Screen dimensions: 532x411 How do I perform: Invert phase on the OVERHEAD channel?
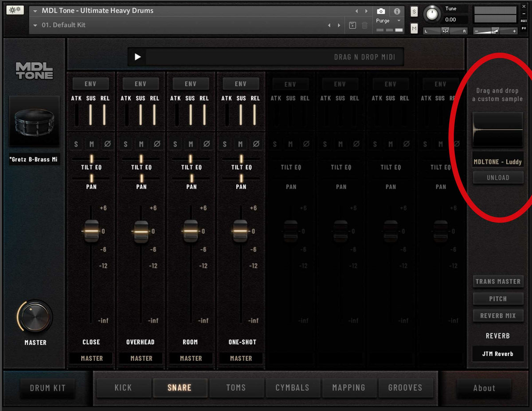(x=157, y=144)
